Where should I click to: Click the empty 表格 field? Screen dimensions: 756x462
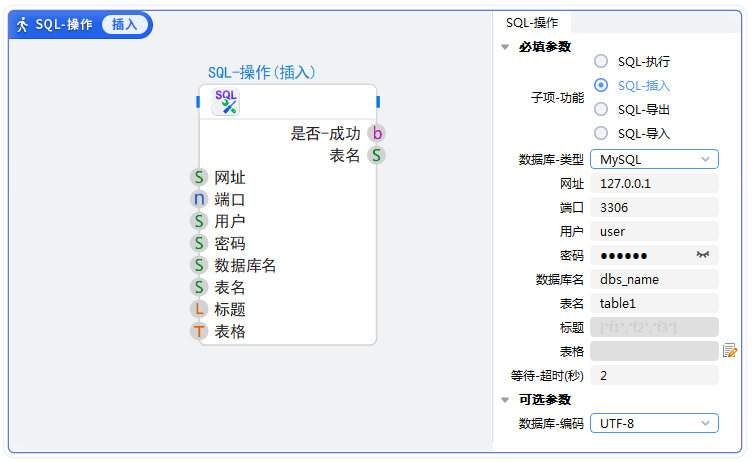[x=654, y=351]
